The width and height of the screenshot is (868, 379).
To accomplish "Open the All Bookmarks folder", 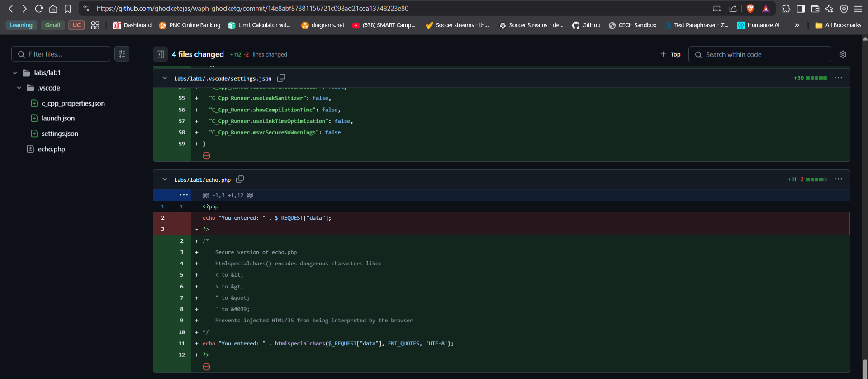I will pyautogui.click(x=838, y=25).
